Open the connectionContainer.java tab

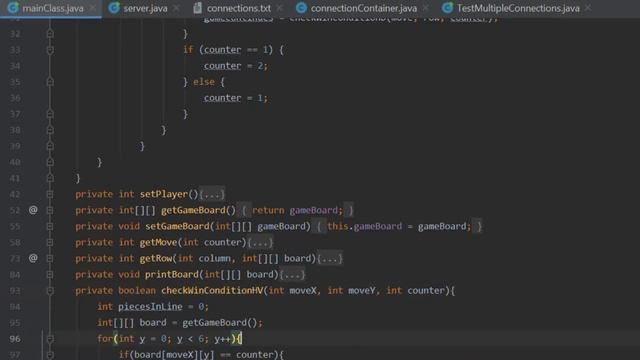363,8
